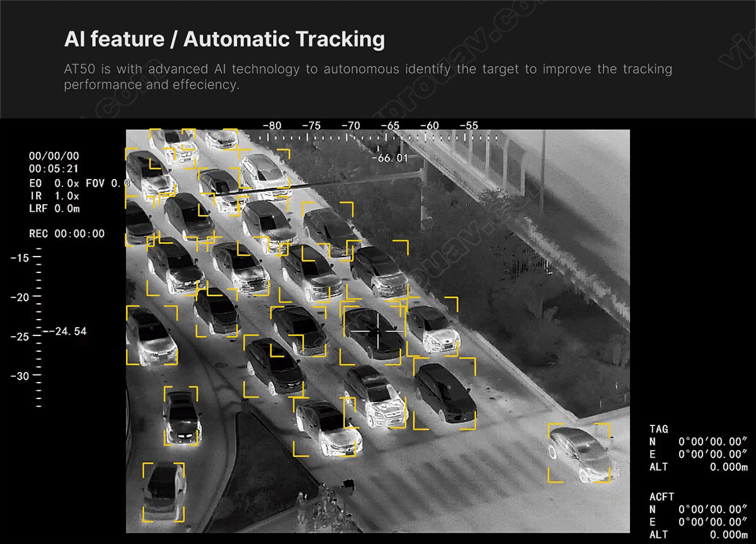Viewport: 756px width, 544px height.
Task: Click the -15 mark on pitch scale
Action: (20, 258)
